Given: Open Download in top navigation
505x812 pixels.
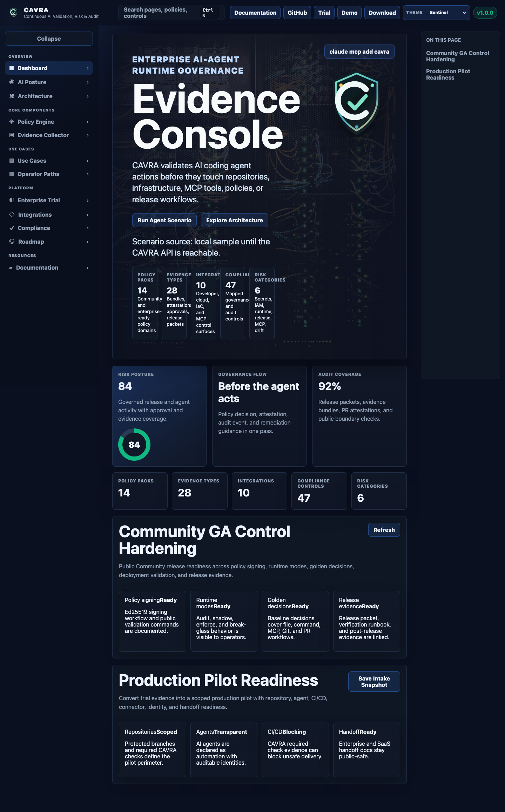Looking at the screenshot, I should coord(382,13).
